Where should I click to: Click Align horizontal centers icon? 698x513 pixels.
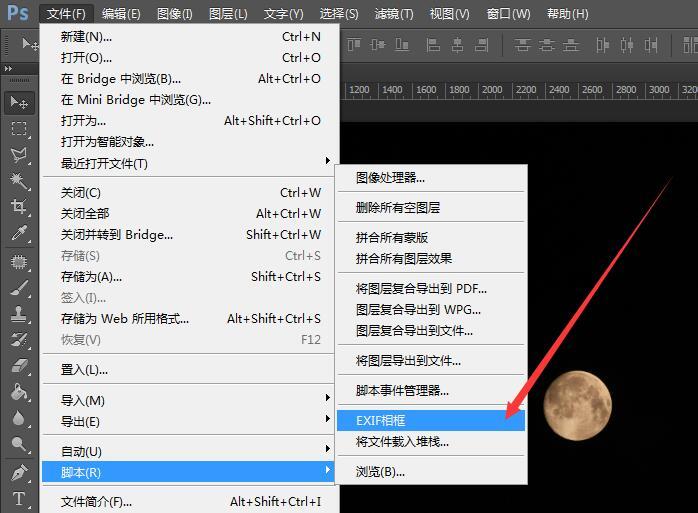[x=457, y=45]
